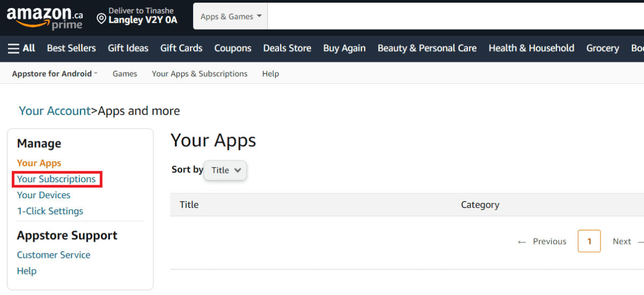Open Gift Ideas in nav bar
644x295 pixels.
point(128,48)
